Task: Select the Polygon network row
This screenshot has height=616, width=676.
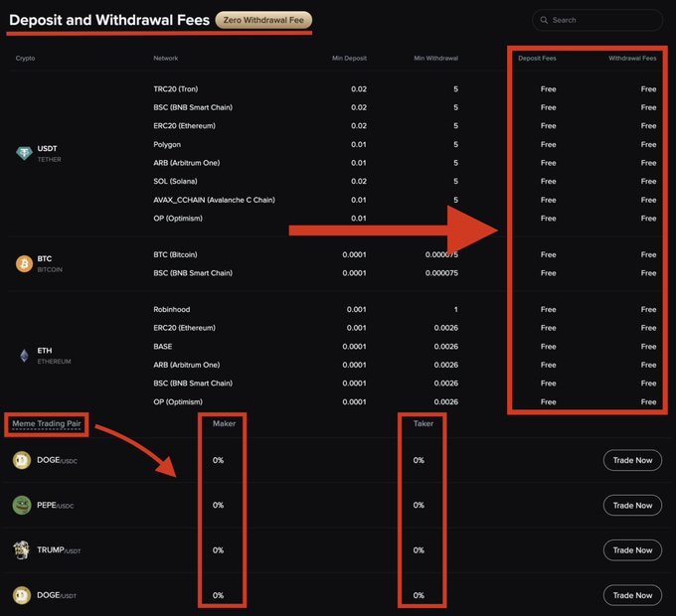Action: (x=167, y=145)
